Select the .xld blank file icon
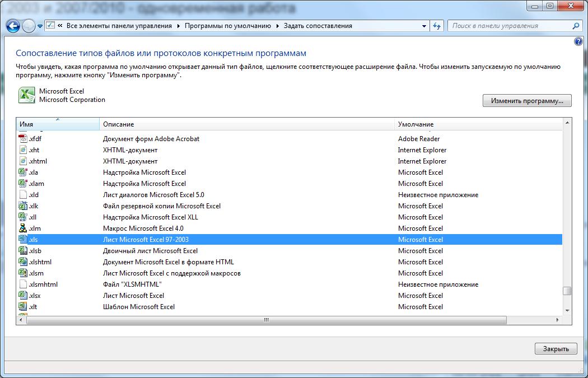588x378 pixels. pos(24,195)
